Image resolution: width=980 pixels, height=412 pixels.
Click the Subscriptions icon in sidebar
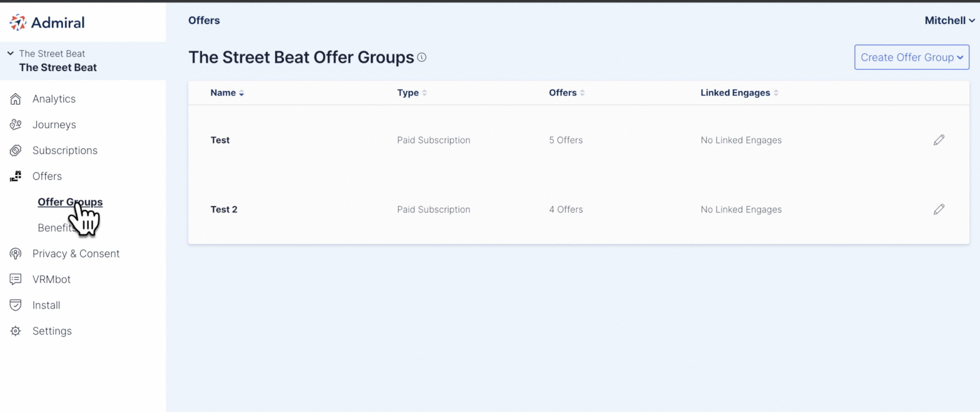tap(16, 151)
